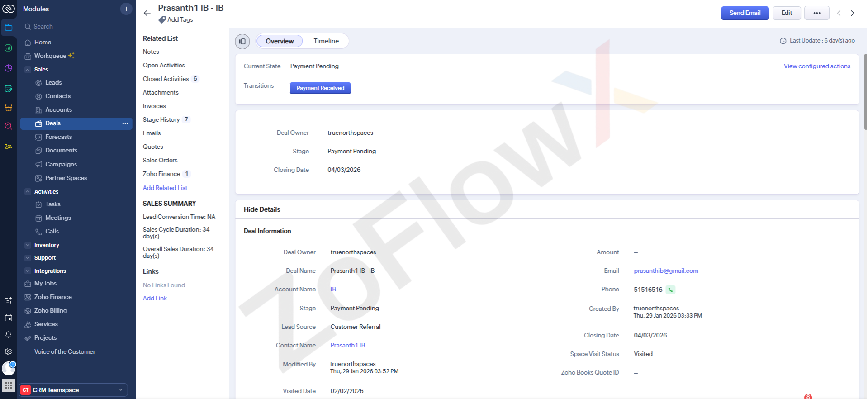Image resolution: width=868 pixels, height=399 pixels.
Task: Open the settings gear in left rail
Action: [8, 351]
